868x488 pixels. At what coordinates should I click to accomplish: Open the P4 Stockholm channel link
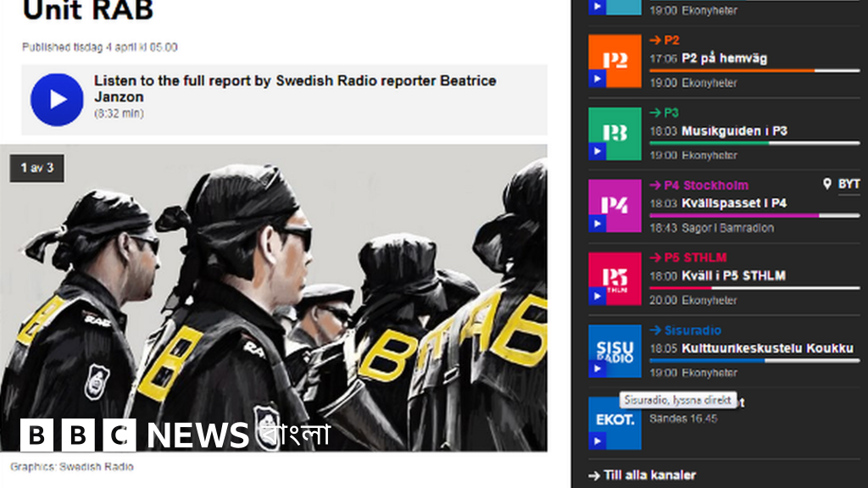699,185
